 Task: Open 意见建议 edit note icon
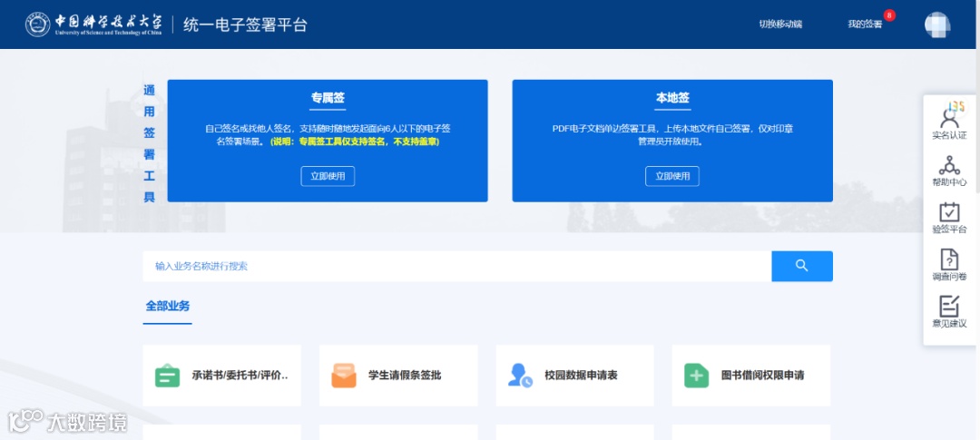pos(949,306)
